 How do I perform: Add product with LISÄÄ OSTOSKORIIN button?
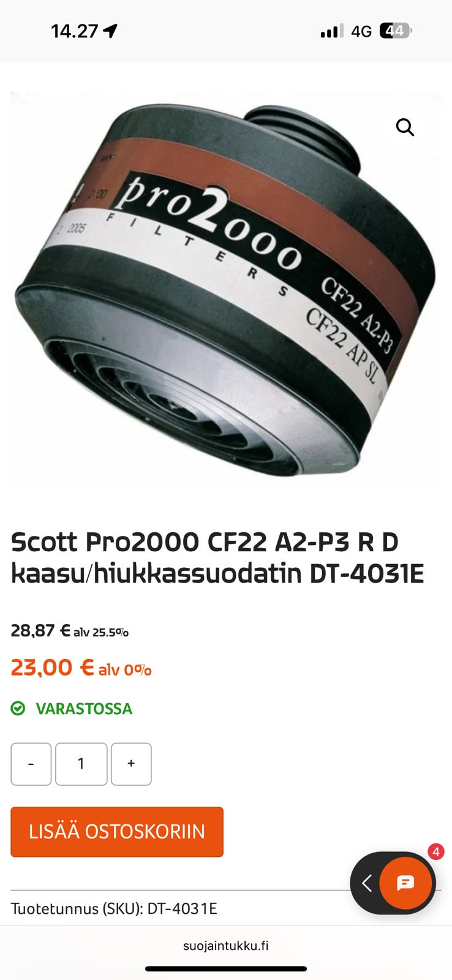click(117, 831)
